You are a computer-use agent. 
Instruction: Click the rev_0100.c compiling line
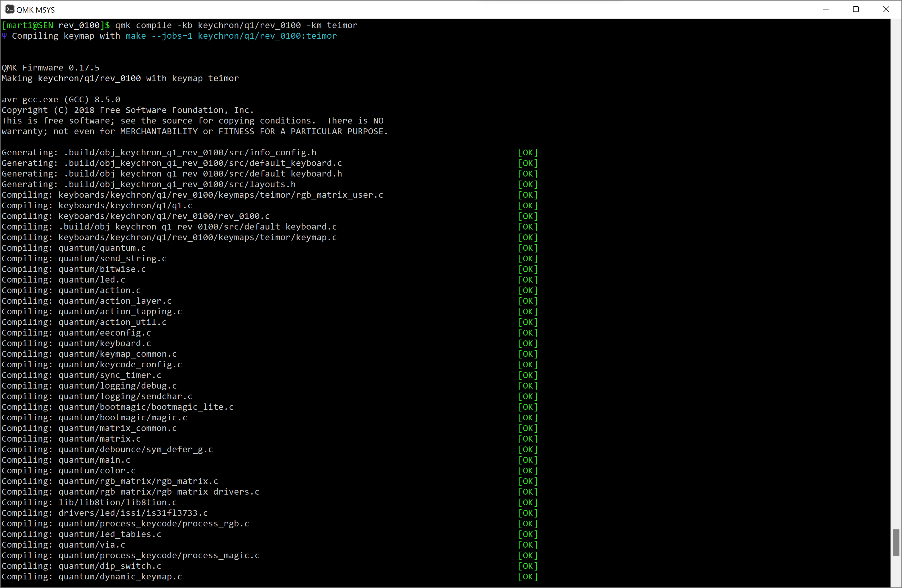136,216
